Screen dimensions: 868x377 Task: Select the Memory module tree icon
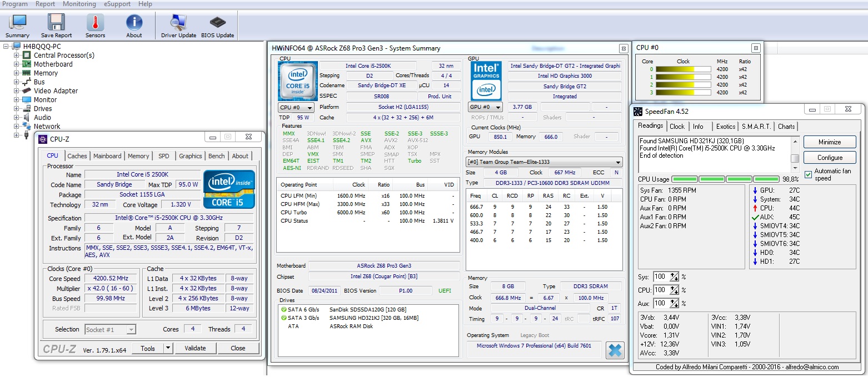pos(26,73)
